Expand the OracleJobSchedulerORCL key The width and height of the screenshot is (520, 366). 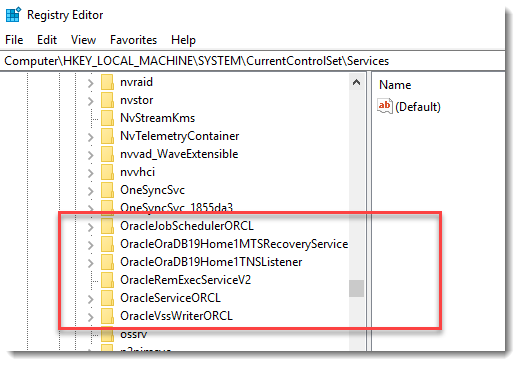pos(91,227)
